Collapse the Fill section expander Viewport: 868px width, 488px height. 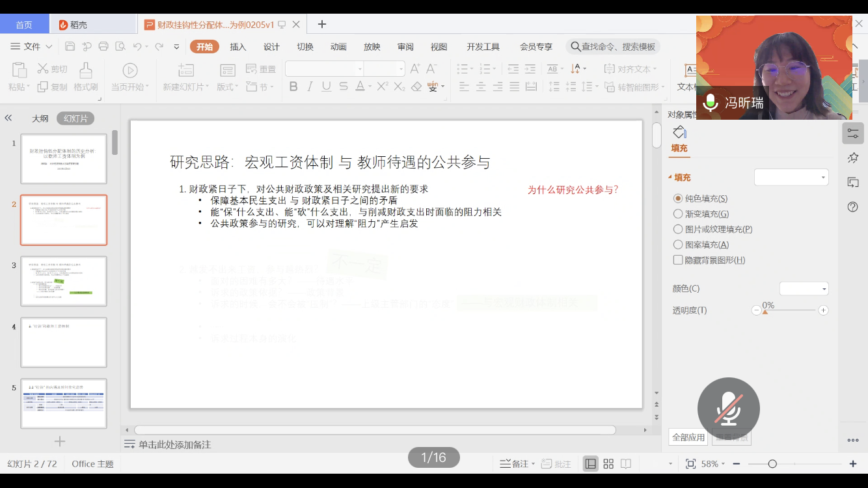pyautogui.click(x=670, y=178)
